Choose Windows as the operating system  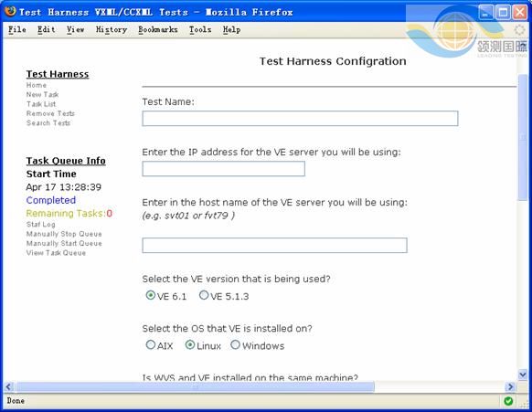[x=235, y=345]
